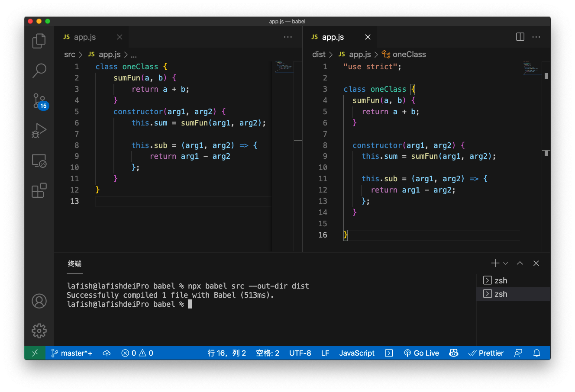
Task: Switch to the first zsh terminal
Action: [501, 281]
